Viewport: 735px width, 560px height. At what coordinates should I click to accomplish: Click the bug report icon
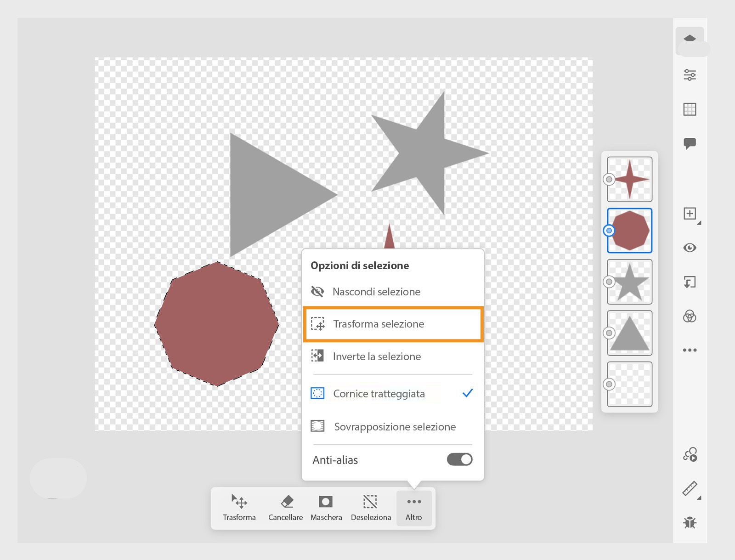[690, 522]
